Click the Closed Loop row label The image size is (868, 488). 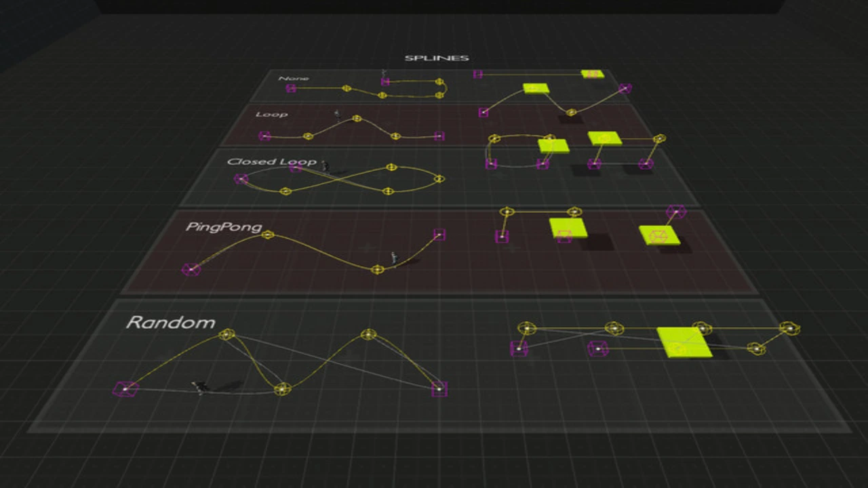pos(271,162)
